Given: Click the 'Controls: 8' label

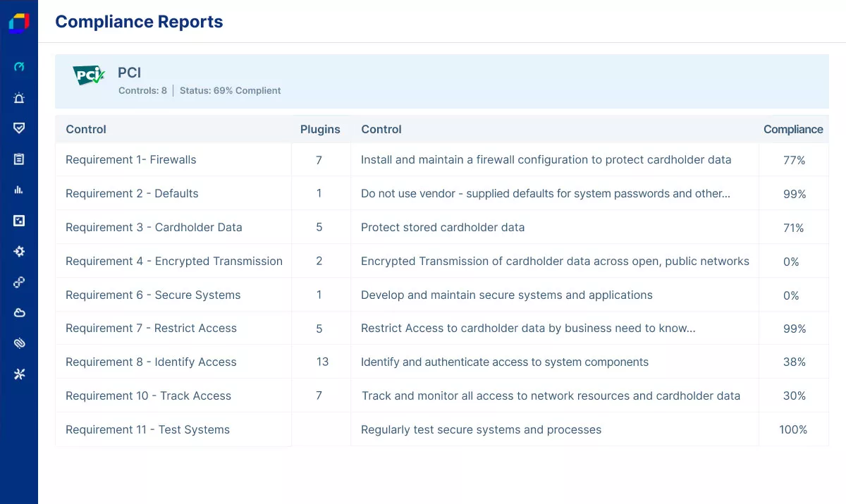Looking at the screenshot, I should [x=142, y=90].
